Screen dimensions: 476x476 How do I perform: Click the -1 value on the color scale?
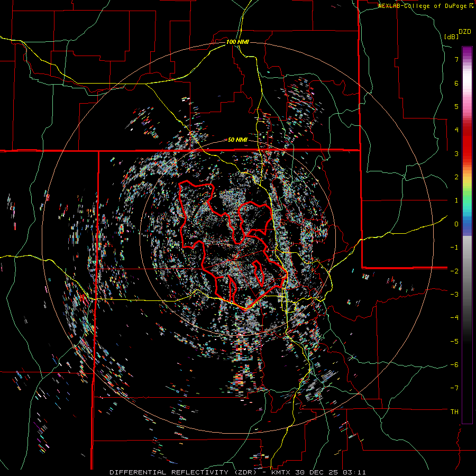tap(454, 248)
